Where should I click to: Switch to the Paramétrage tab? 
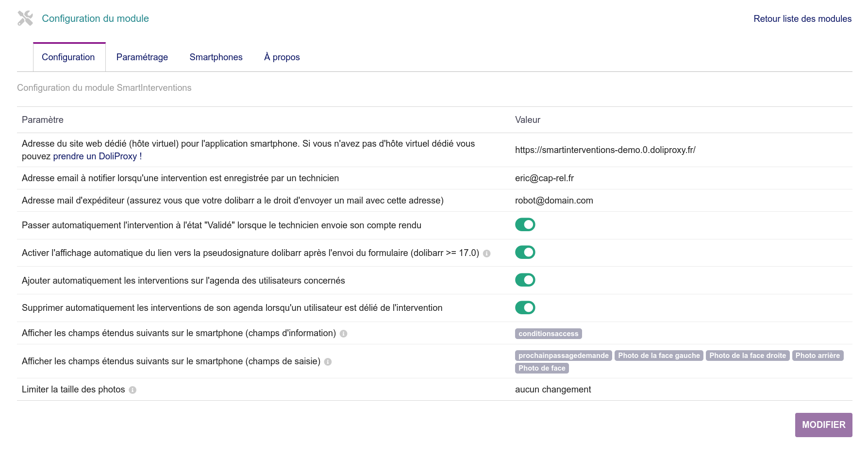click(x=142, y=57)
